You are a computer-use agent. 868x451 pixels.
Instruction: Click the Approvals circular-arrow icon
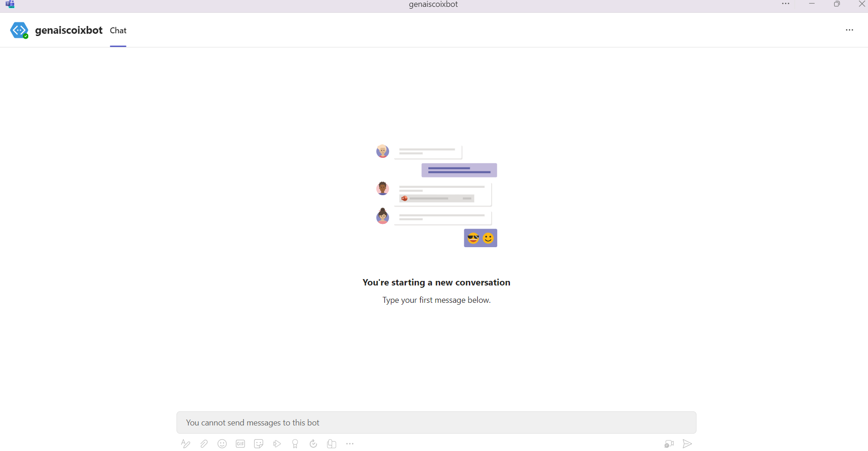click(x=313, y=444)
